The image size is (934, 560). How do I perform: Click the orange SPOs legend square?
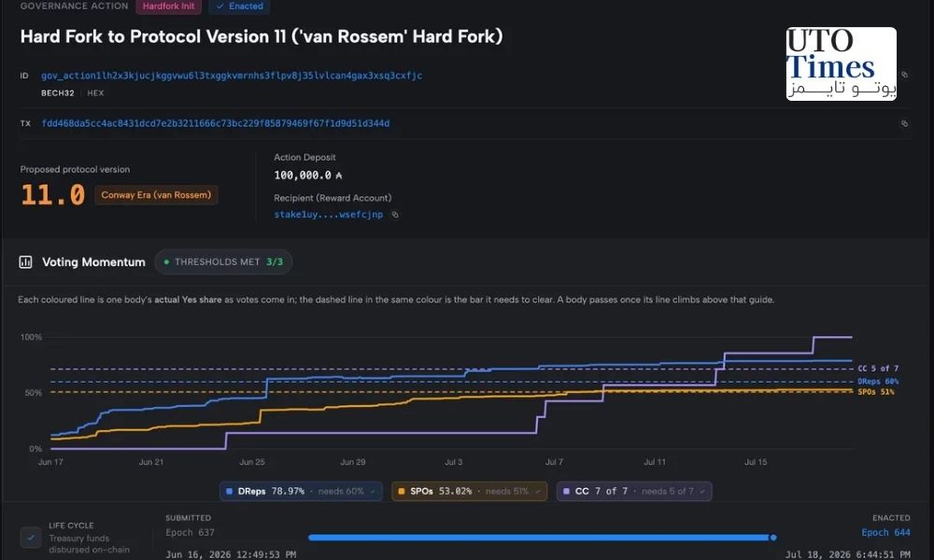click(x=402, y=492)
